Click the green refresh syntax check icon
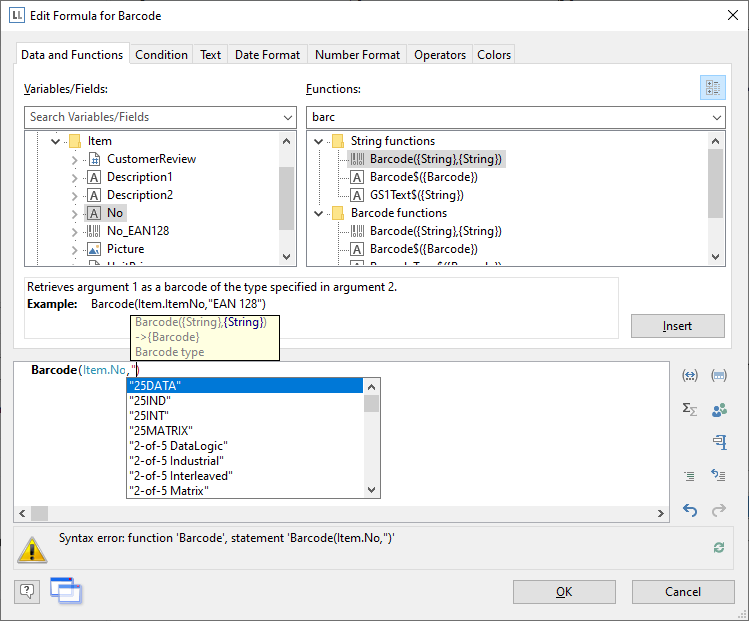Screen dimensions: 749x621 point(718,547)
